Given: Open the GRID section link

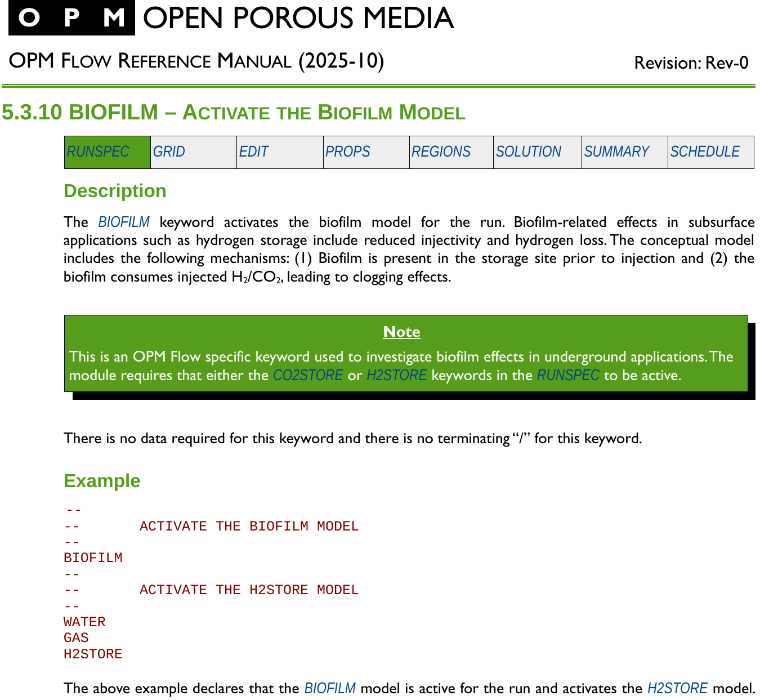Looking at the screenshot, I should point(169,152).
